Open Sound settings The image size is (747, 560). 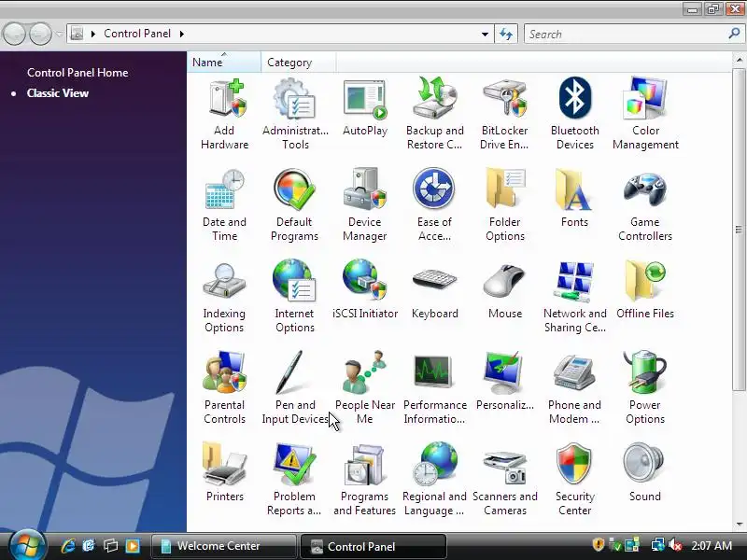coord(645,473)
